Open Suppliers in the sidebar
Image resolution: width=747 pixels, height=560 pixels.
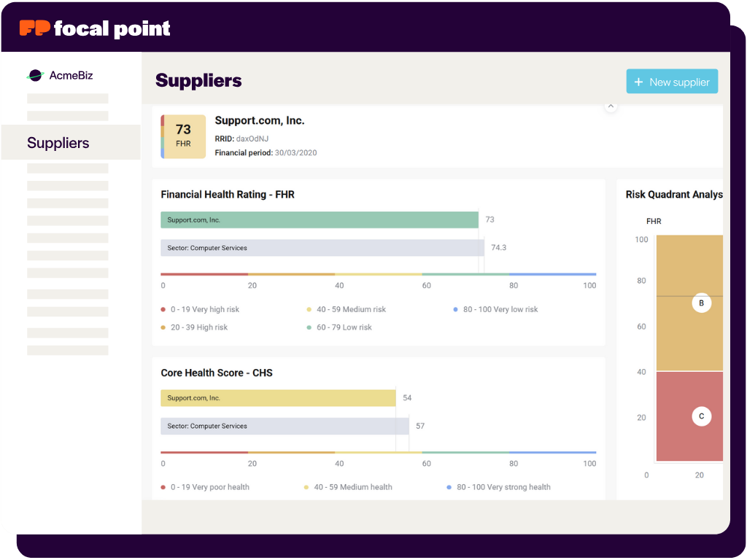tap(58, 143)
